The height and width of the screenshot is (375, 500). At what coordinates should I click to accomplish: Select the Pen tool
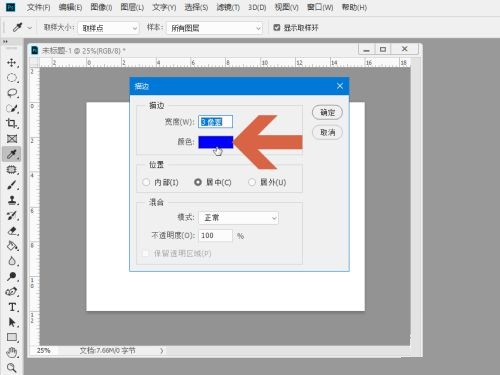tap(12, 292)
